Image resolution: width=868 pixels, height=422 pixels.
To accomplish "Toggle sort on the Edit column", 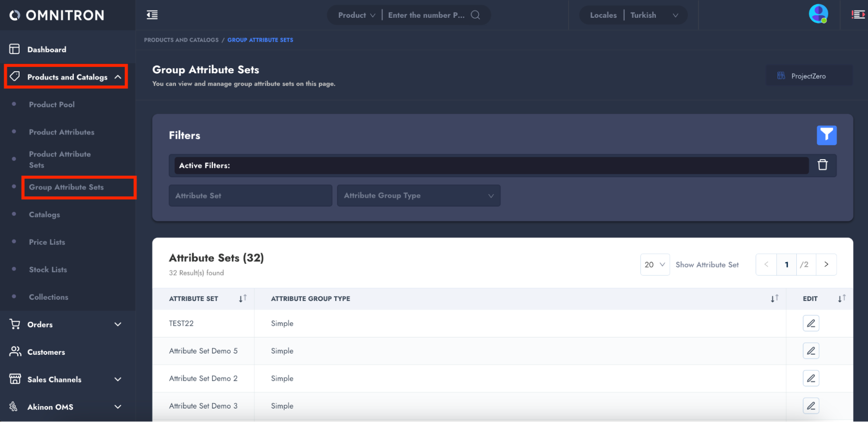I will tap(842, 298).
